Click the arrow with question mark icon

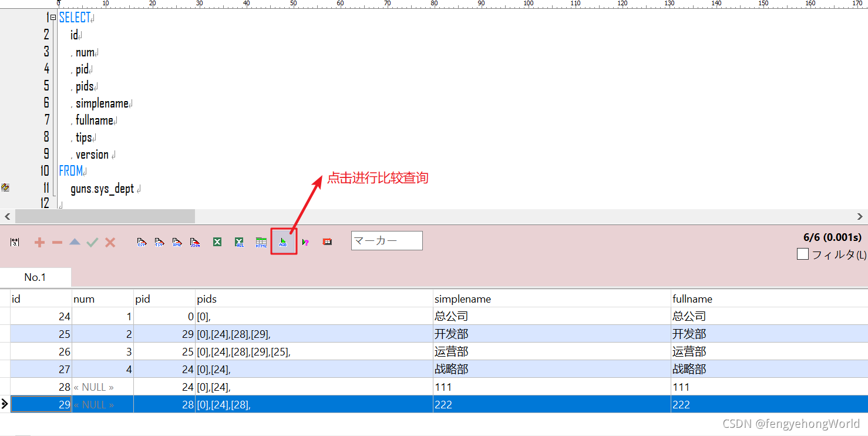tap(305, 242)
